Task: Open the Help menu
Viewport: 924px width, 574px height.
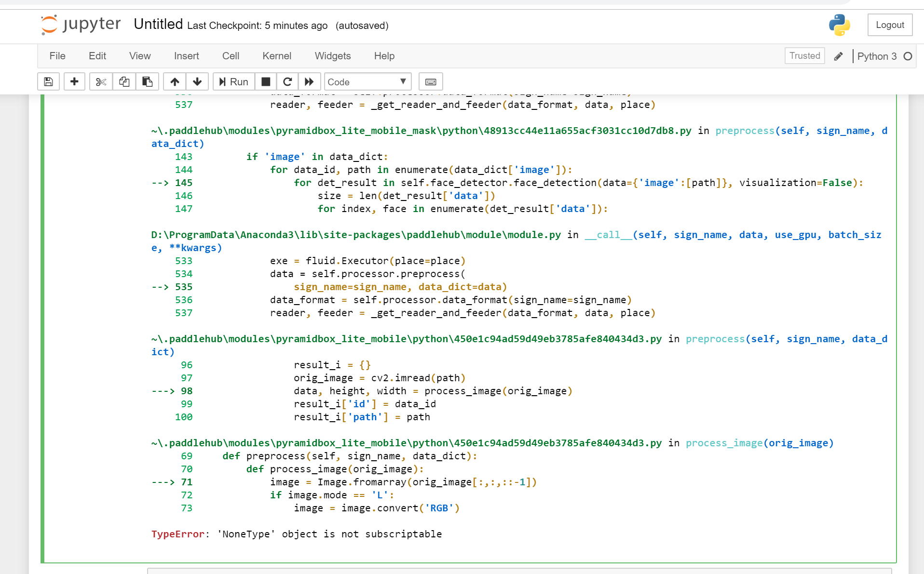Action: coord(384,56)
